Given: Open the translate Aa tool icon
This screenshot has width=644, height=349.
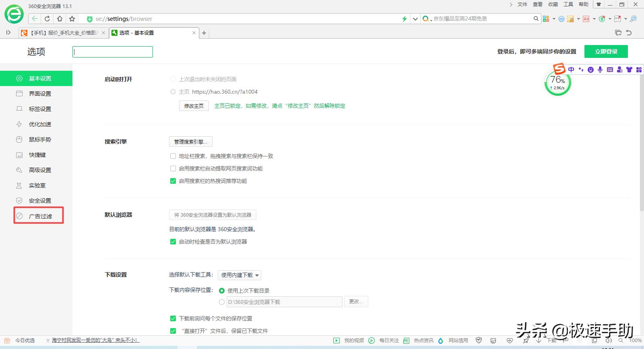Looking at the screenshot, I should pyautogui.click(x=586, y=19).
